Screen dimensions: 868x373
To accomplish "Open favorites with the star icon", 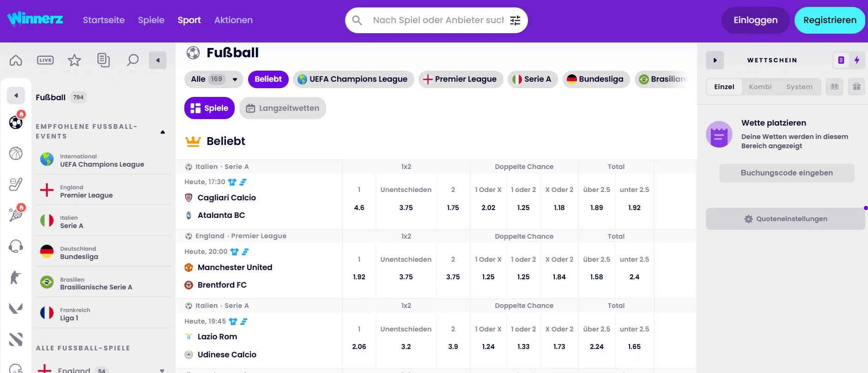I will click(74, 60).
